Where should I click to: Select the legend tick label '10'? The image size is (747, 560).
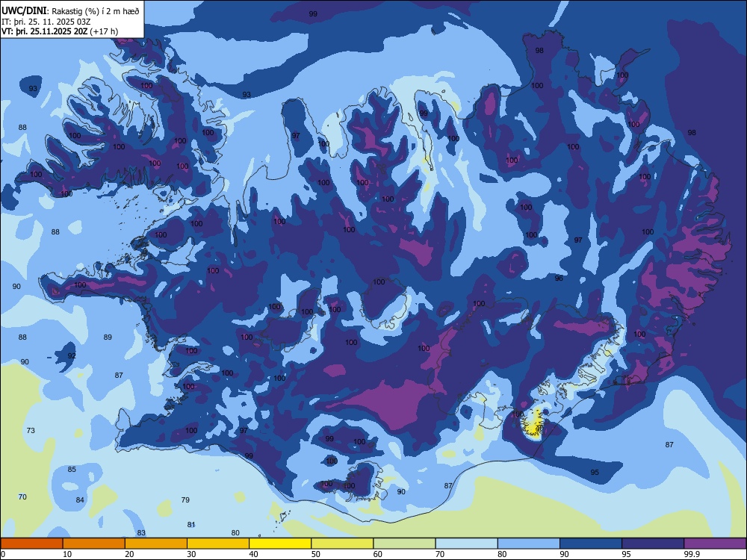[67, 554]
